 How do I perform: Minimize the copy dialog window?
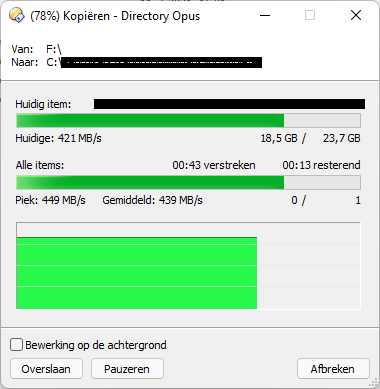pos(265,15)
